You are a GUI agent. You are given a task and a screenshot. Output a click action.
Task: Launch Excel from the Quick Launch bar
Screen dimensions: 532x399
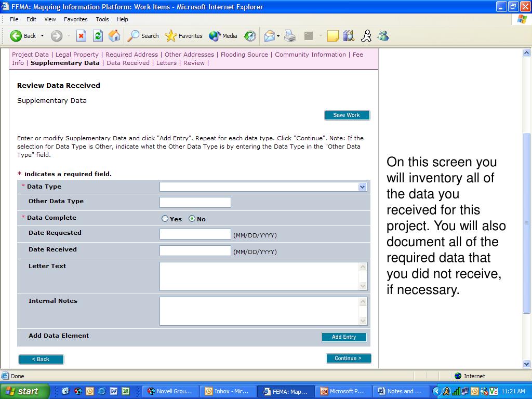(126, 391)
